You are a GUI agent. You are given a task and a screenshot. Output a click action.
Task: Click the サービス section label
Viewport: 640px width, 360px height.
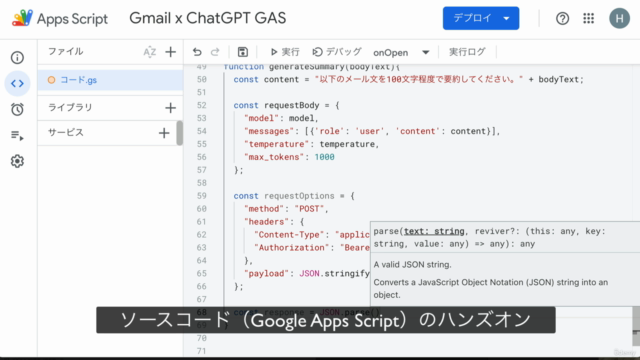pos(66,132)
